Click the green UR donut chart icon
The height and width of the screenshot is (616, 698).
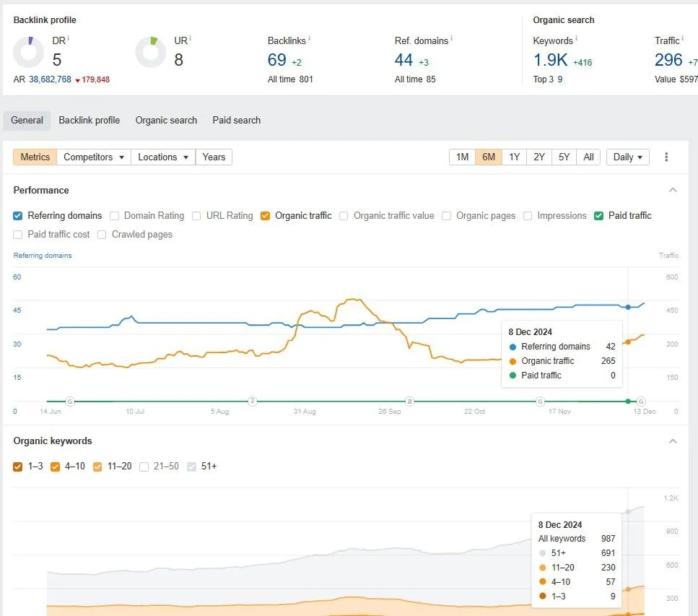(x=151, y=52)
